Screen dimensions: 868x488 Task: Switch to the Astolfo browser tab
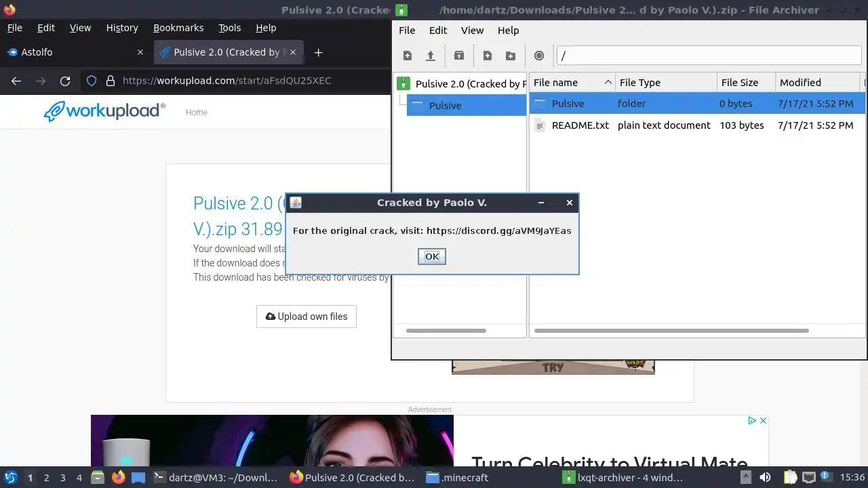click(75, 52)
